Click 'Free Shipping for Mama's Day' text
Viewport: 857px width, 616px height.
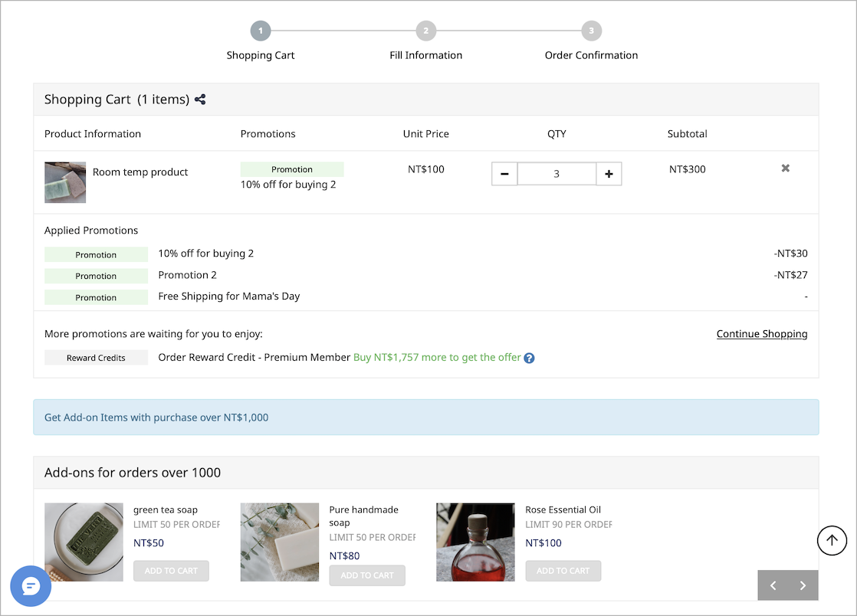coord(229,296)
